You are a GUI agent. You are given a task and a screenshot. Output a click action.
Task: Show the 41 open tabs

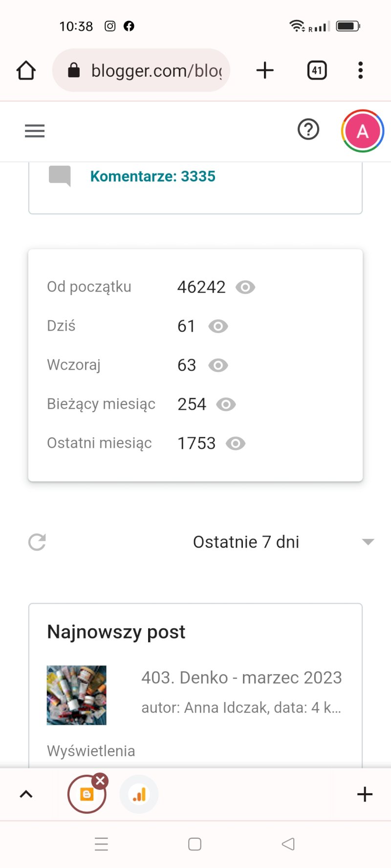[x=317, y=70]
